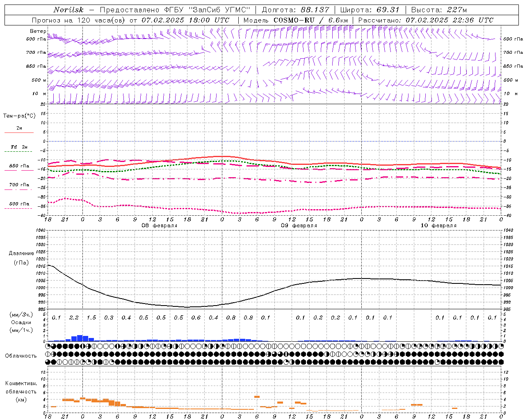This screenshot has width=525, height=420.
Task: Click the "850 гПа" legend entry in the temperature panel
Action: [x=19, y=166]
